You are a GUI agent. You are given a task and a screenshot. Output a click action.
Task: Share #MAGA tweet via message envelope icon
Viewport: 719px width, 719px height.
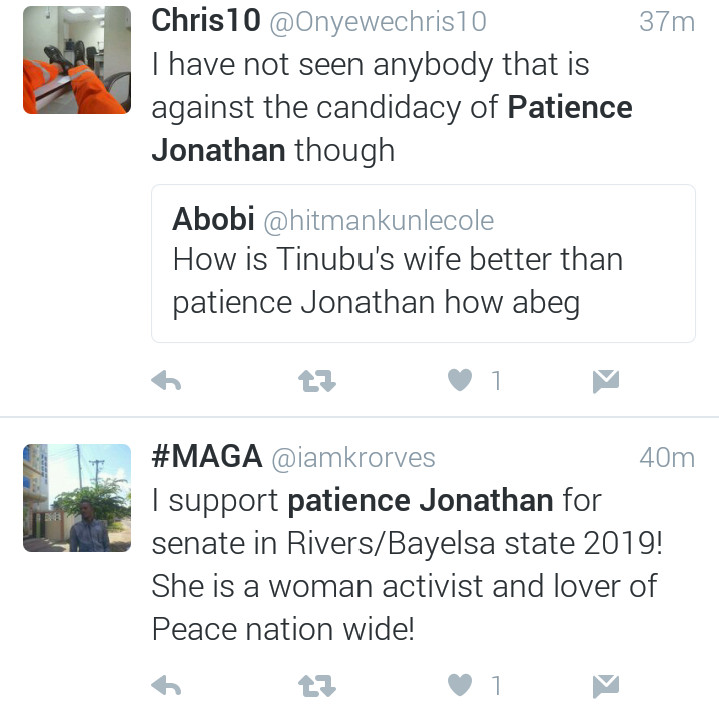[x=606, y=686]
